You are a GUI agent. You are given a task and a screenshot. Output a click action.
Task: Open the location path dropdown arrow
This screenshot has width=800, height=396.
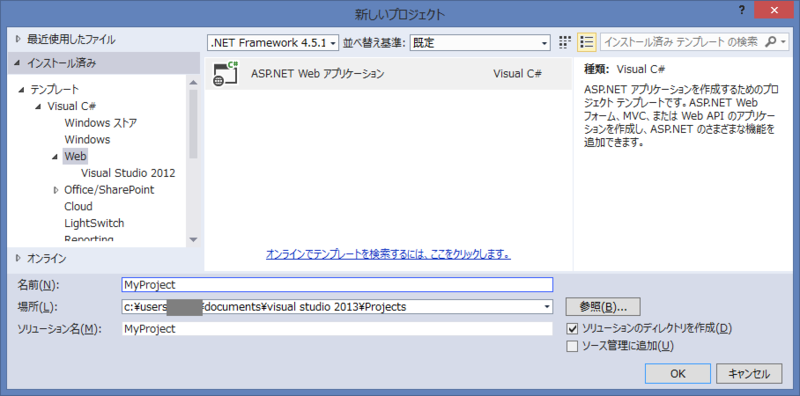[x=547, y=307]
